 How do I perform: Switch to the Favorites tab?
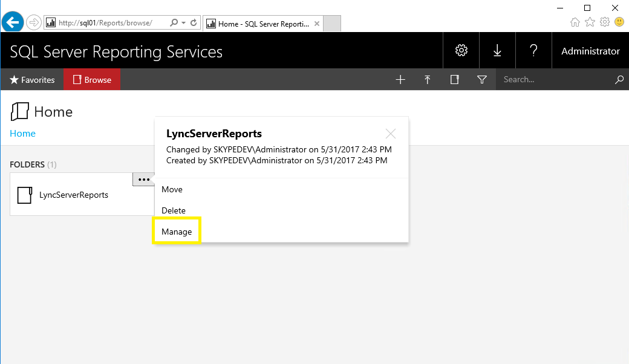click(x=32, y=79)
